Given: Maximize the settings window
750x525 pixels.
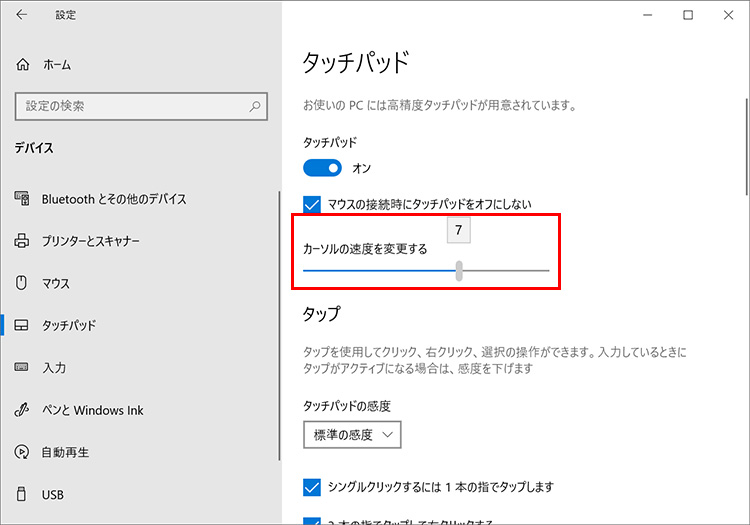Looking at the screenshot, I should click(x=688, y=15).
